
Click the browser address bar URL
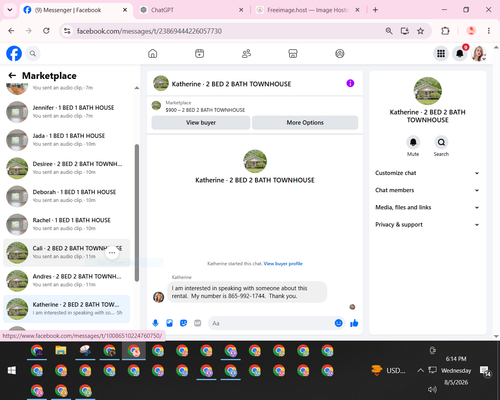point(149,31)
